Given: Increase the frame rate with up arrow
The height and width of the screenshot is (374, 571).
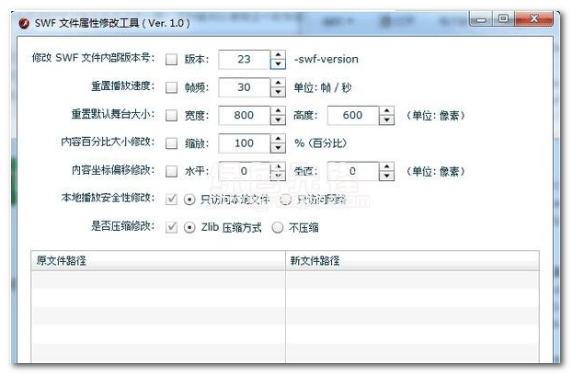Looking at the screenshot, I should [278, 83].
